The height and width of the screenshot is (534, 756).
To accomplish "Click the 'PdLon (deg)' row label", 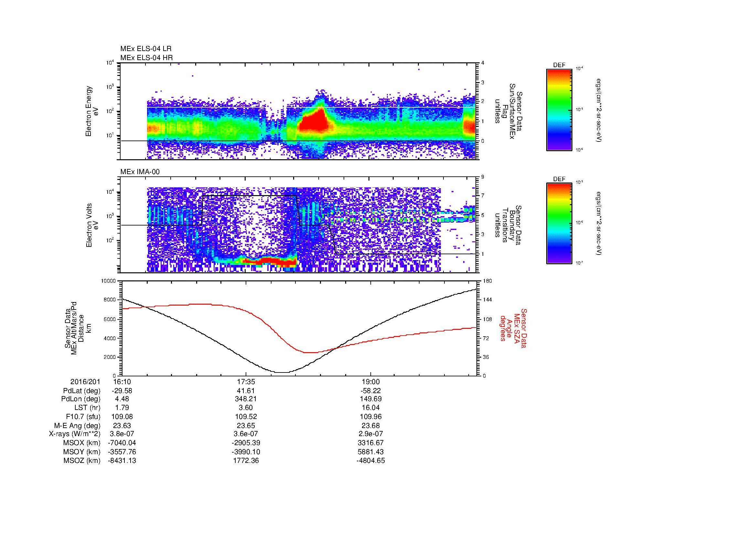I will pyautogui.click(x=81, y=399).
